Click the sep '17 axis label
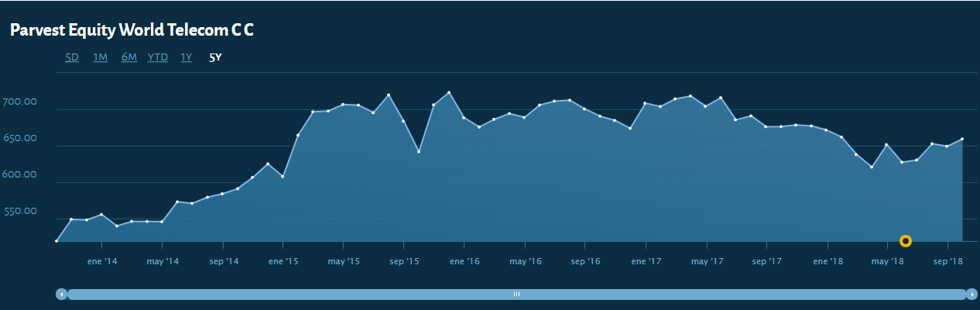Image resolution: width=980 pixels, height=310 pixels. click(x=767, y=262)
